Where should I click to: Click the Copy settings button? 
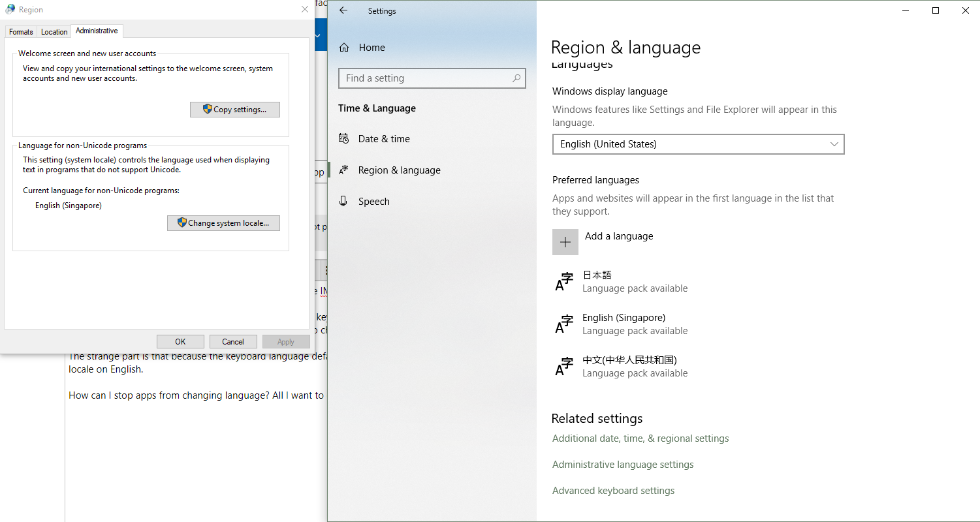[x=235, y=110]
